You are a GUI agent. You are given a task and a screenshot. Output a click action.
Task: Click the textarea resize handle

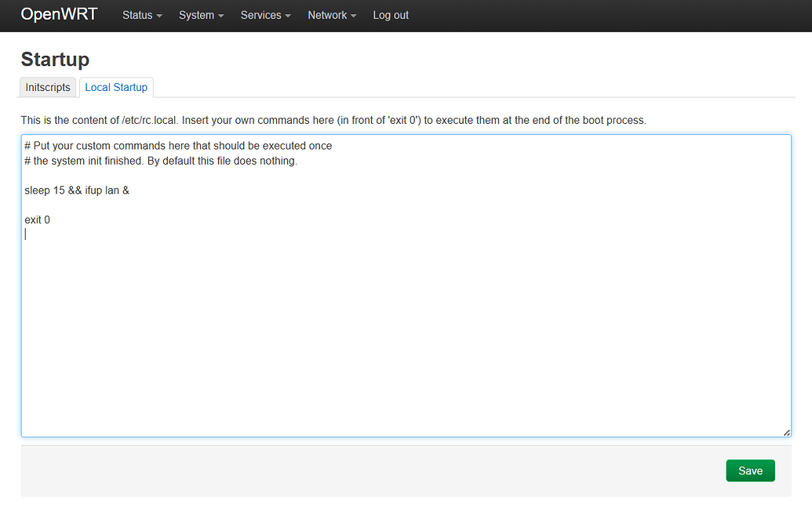[787, 430]
